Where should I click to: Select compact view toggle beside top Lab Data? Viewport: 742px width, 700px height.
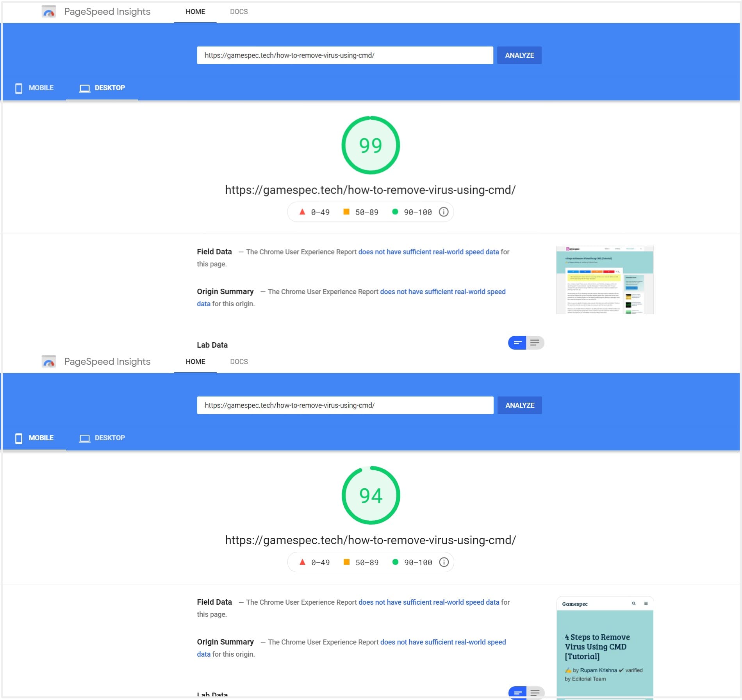click(517, 343)
